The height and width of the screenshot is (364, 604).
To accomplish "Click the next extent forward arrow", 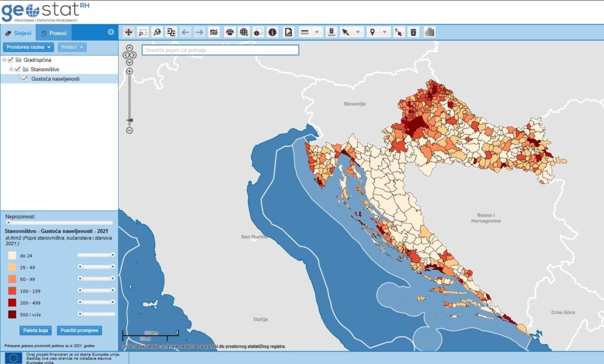I will pos(199,32).
